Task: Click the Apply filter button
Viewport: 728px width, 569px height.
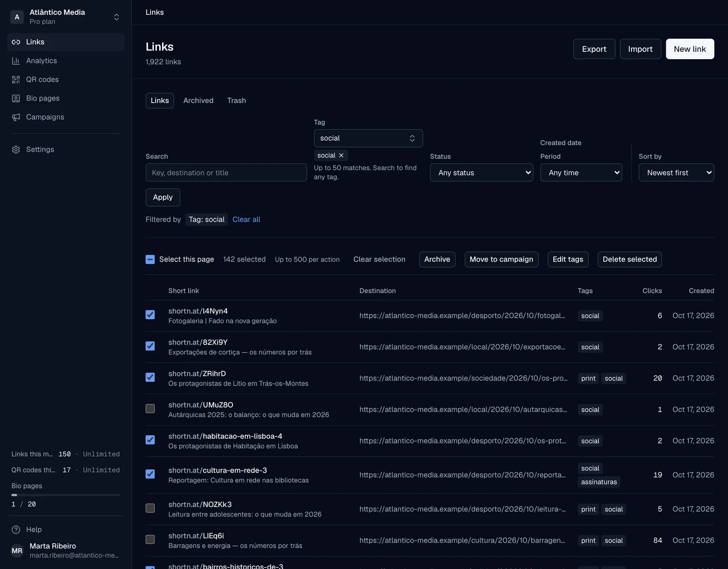Action: click(x=163, y=197)
